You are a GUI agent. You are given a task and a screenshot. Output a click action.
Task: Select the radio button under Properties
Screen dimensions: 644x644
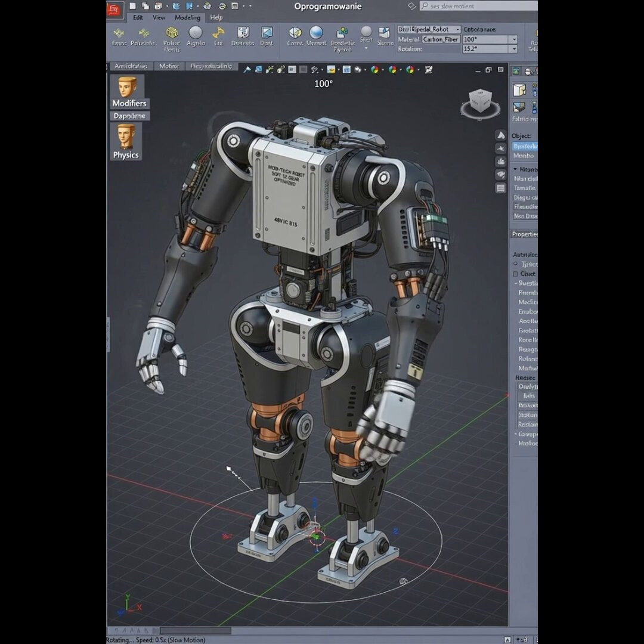coord(516,264)
